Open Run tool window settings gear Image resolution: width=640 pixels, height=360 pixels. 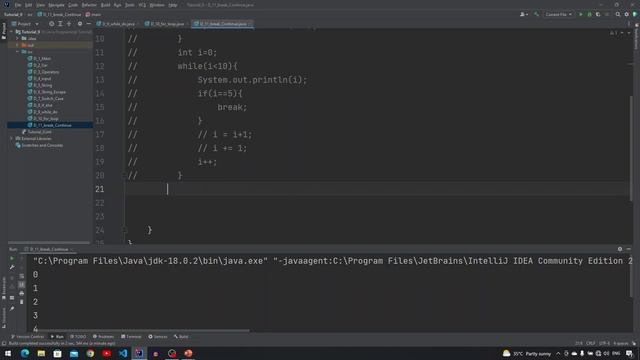click(620, 249)
